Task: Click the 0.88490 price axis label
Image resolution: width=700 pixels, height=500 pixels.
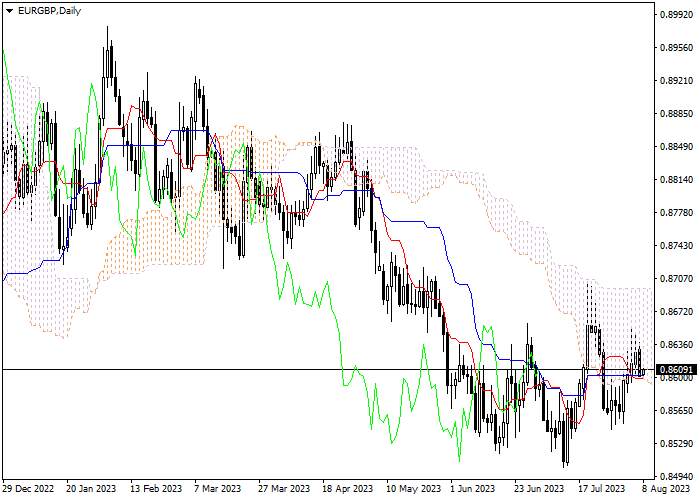Action: point(676,146)
